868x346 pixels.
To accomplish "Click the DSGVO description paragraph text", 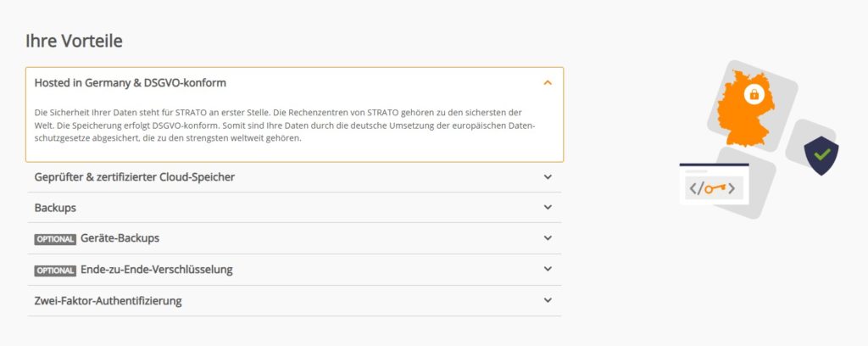I will (x=284, y=126).
